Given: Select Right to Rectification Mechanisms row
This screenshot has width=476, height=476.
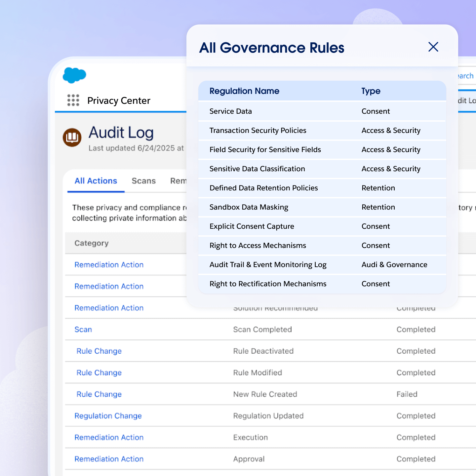Looking at the screenshot, I should coord(322,284).
